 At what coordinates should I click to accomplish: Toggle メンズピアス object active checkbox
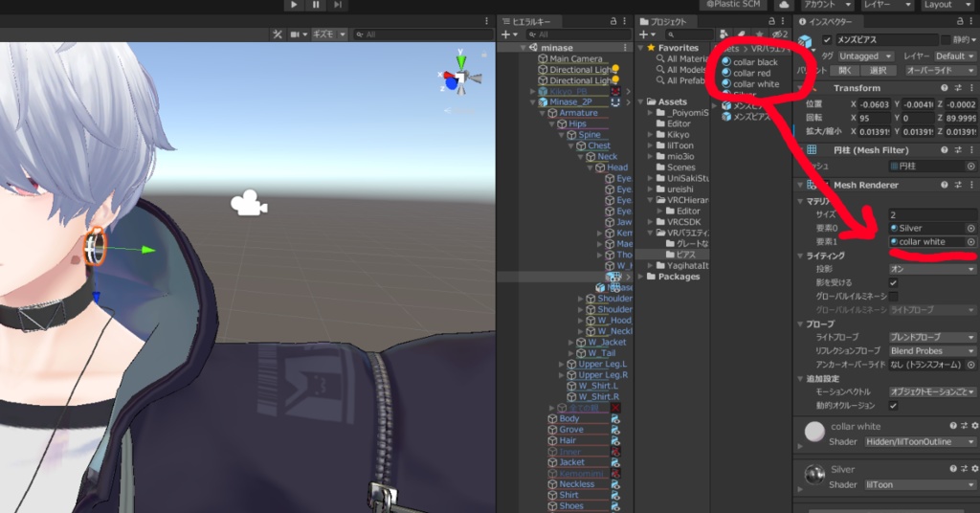click(x=828, y=40)
